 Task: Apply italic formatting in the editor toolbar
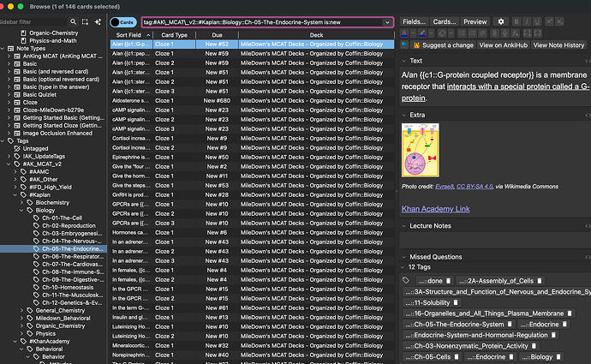click(x=527, y=21)
